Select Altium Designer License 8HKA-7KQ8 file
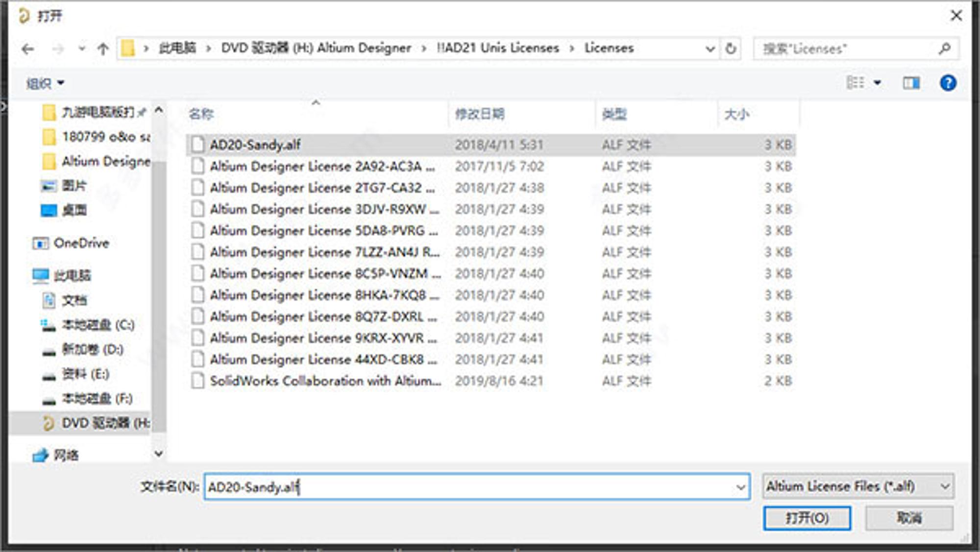The width and height of the screenshot is (980, 552). click(490, 295)
